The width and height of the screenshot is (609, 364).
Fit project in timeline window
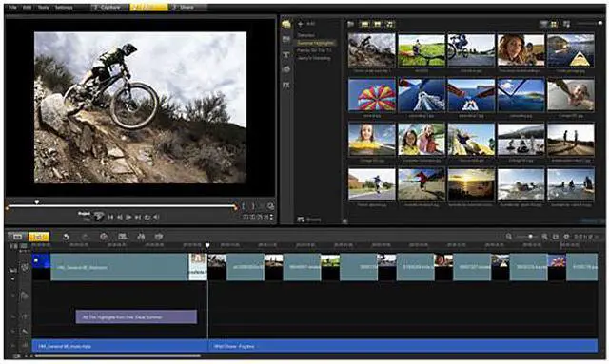click(556, 237)
